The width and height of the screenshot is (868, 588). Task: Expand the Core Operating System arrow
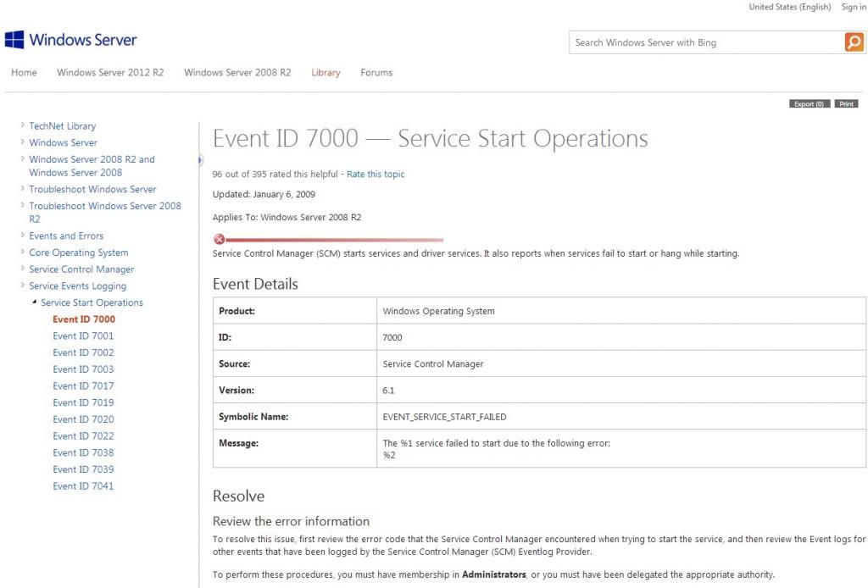point(23,251)
